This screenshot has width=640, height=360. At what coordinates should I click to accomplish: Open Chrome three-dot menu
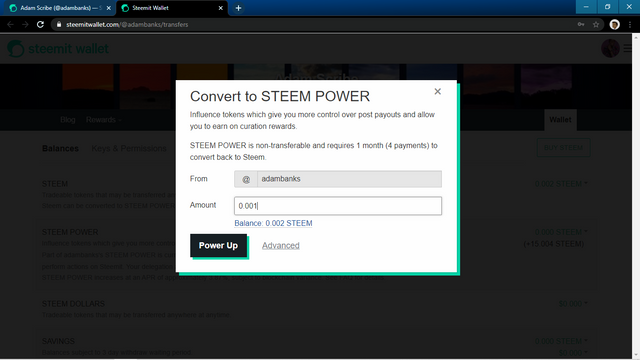tap(630, 24)
